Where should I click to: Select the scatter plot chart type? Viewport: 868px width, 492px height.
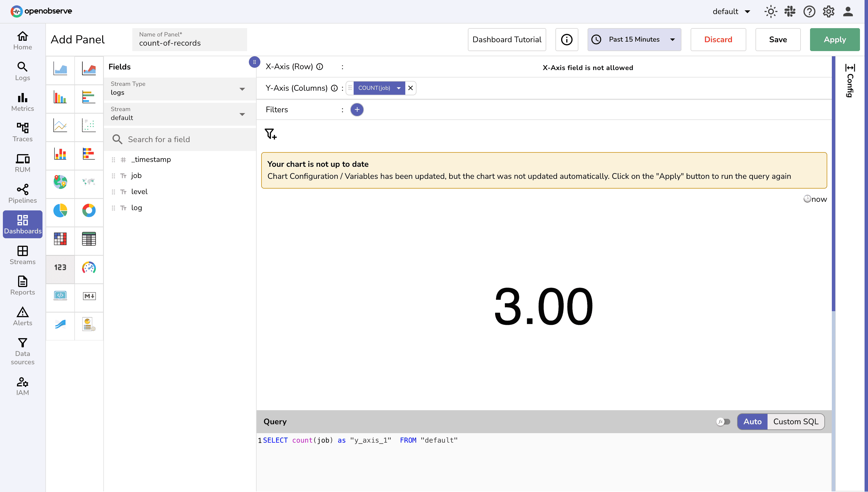[x=89, y=127]
